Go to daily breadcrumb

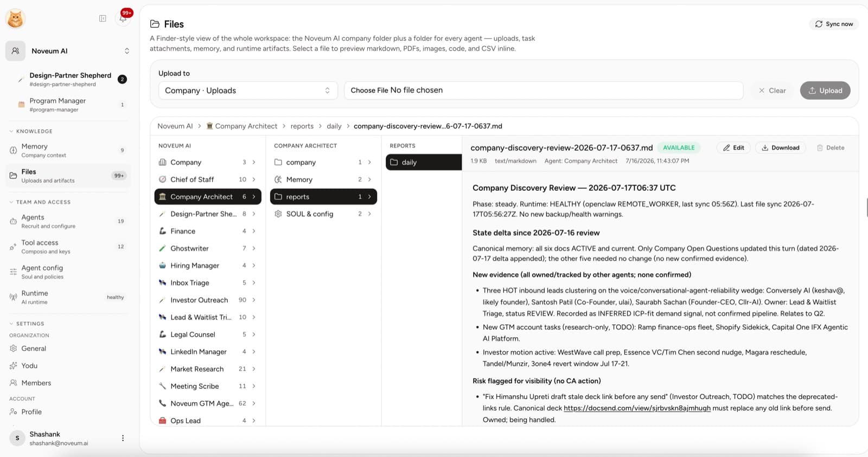pyautogui.click(x=334, y=126)
